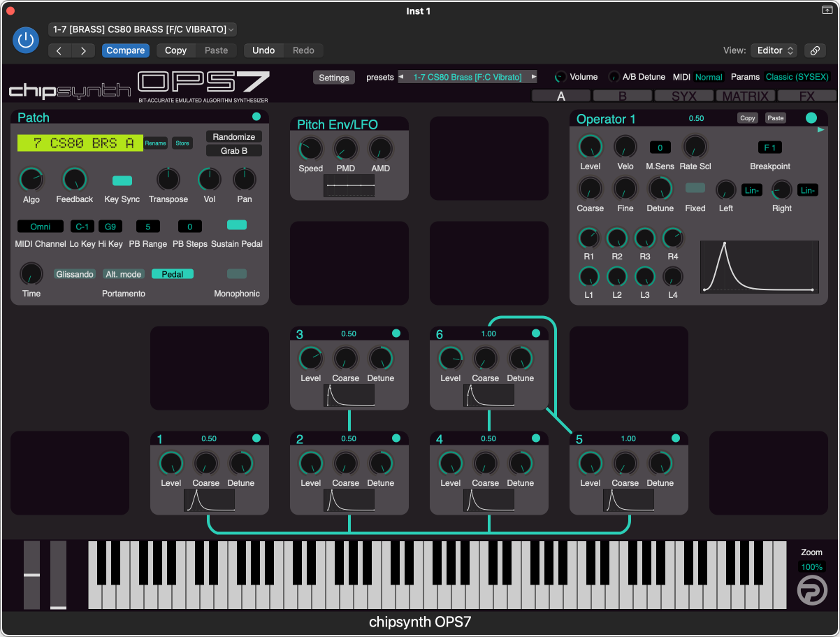Image resolution: width=840 pixels, height=637 pixels.
Task: Switch to the B tab
Action: [x=623, y=96]
